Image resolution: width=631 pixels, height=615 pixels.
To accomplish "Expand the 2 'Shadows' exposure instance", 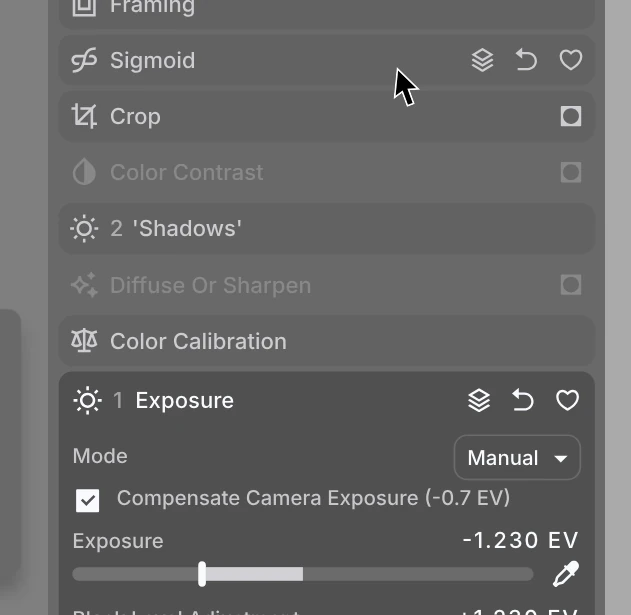I will pos(326,229).
